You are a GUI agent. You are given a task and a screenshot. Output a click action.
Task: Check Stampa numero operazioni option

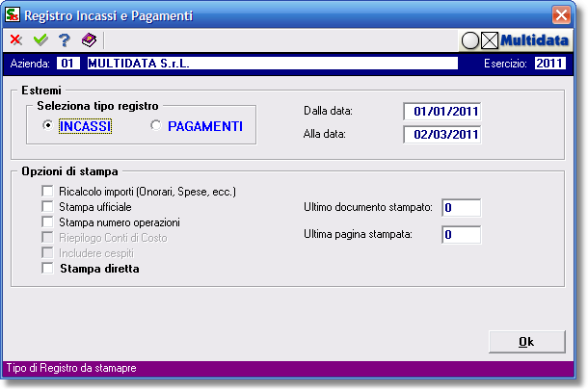coord(47,222)
